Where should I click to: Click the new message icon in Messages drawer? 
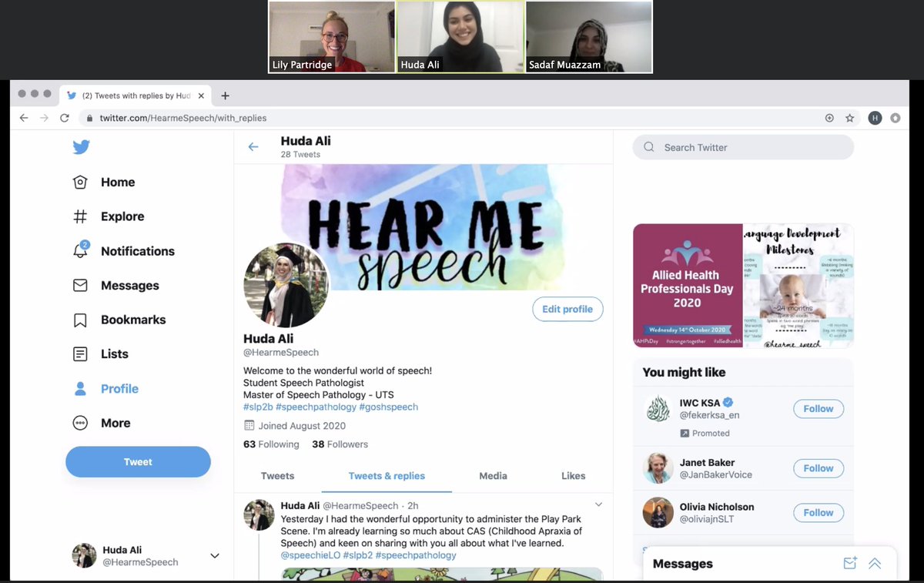850,563
